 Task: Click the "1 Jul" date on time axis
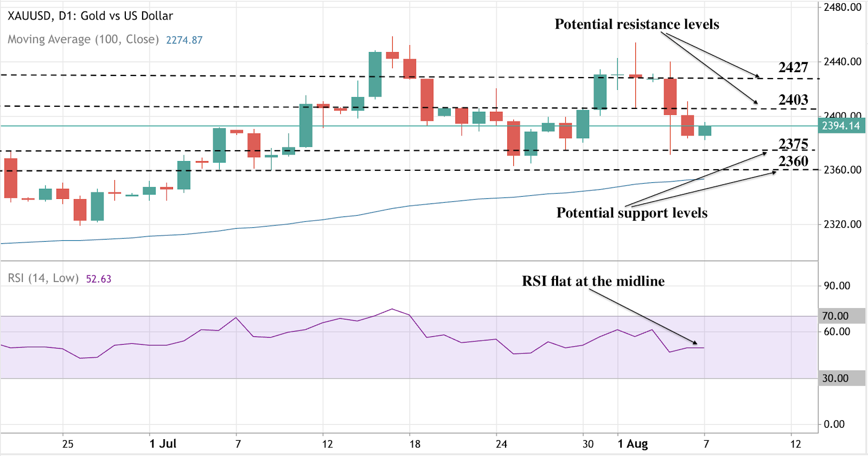coord(163,444)
